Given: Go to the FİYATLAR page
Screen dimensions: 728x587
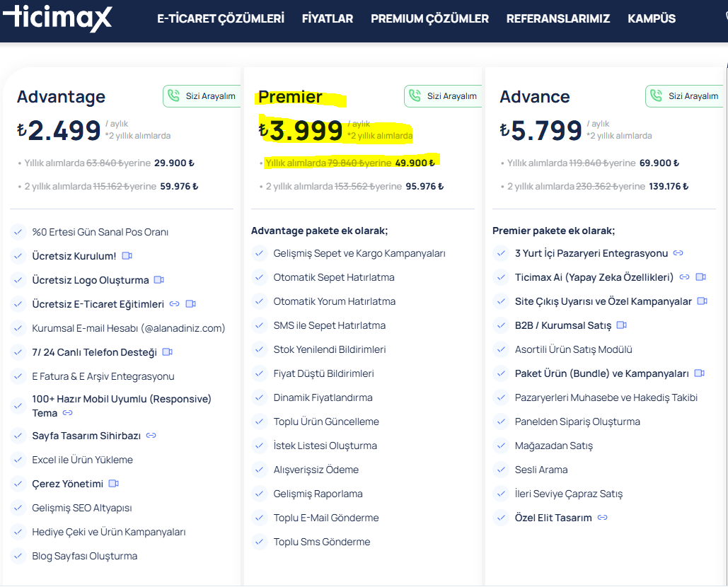Looking at the screenshot, I should pyautogui.click(x=328, y=18).
